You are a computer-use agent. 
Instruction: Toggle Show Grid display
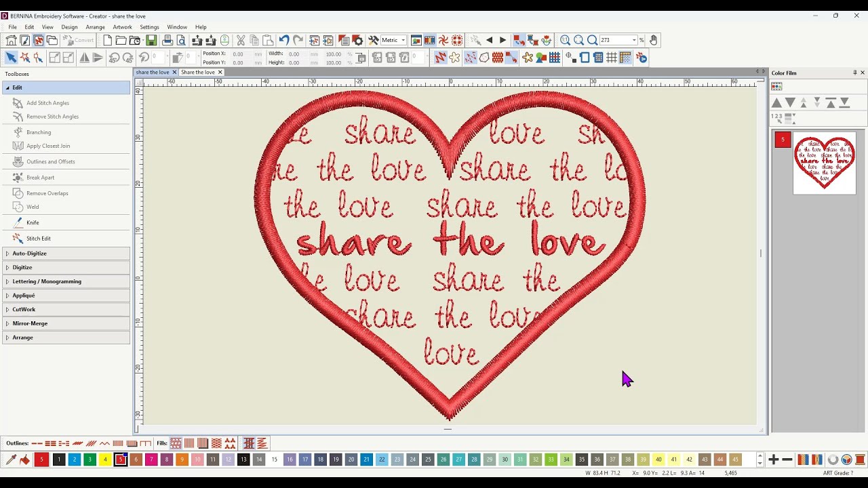612,58
